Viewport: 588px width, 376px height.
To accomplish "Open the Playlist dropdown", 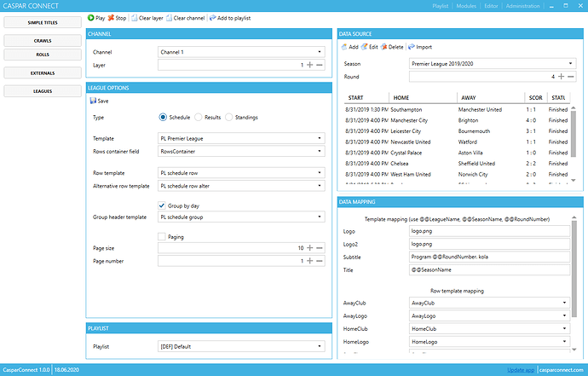I will pyautogui.click(x=241, y=346).
